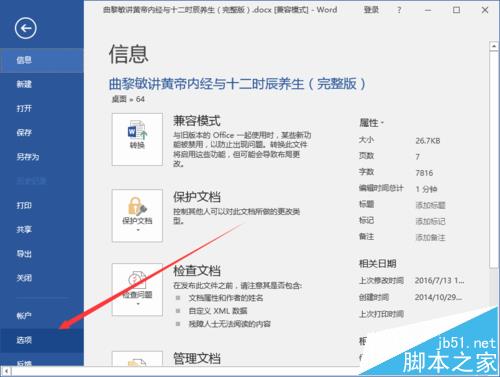Go back using the circled arrow
Screen dimensions: 500x377
[25, 28]
